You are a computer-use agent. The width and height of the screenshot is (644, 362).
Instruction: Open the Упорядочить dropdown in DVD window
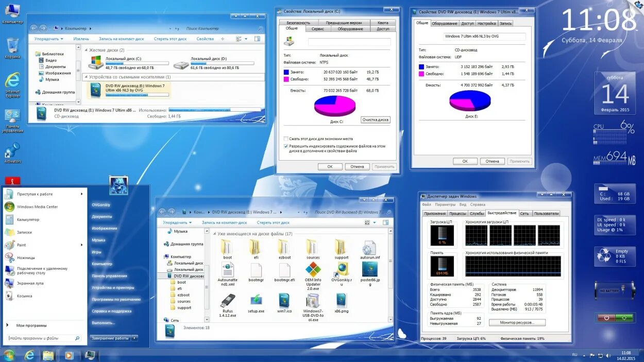coord(177,222)
